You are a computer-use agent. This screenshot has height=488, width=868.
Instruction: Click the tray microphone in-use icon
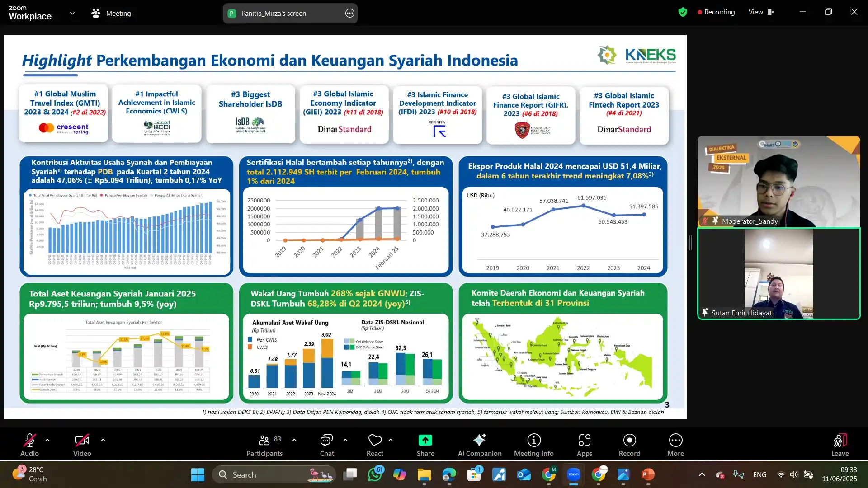tap(738, 474)
